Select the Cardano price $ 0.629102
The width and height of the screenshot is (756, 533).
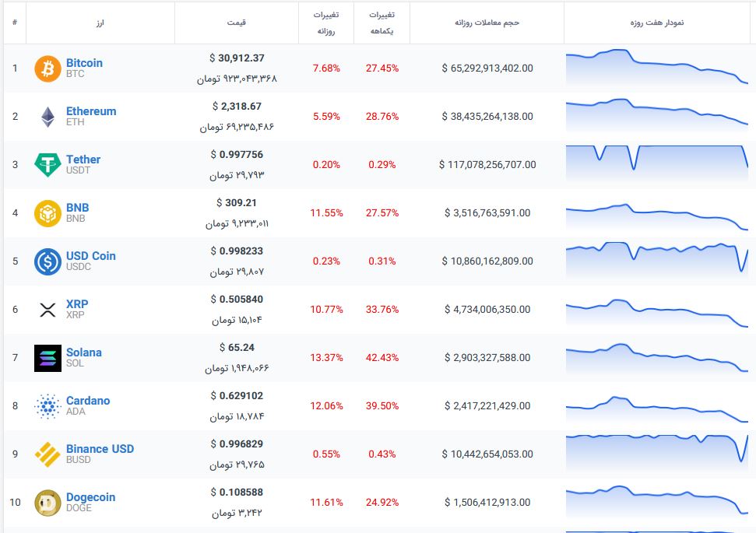click(x=237, y=395)
